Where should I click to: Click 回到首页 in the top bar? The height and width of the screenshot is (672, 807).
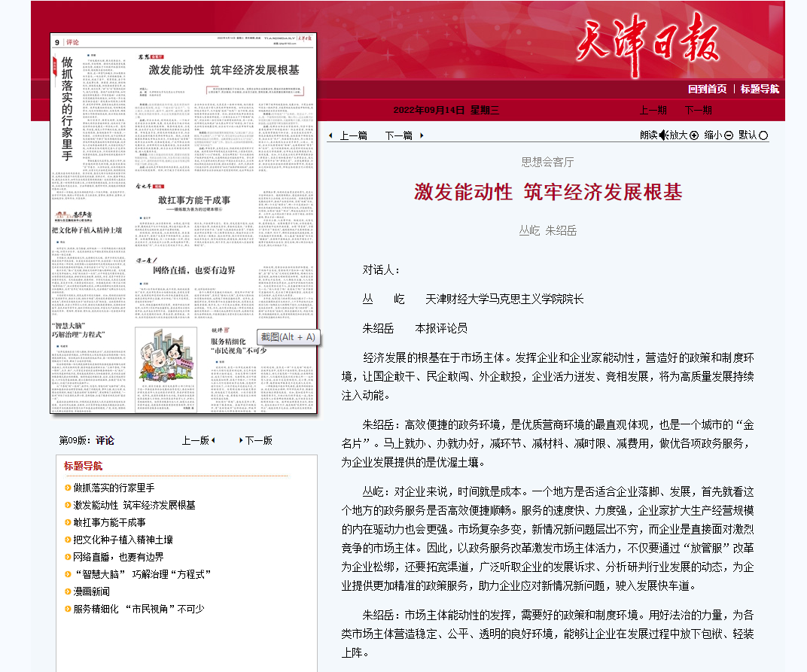707,89
